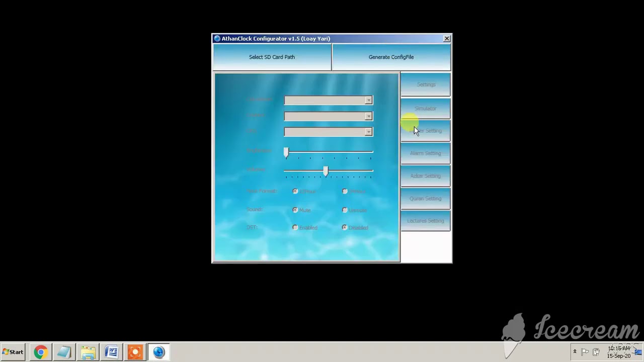Open the Lectures Setting tab
This screenshot has width=644, height=362.
tap(426, 221)
